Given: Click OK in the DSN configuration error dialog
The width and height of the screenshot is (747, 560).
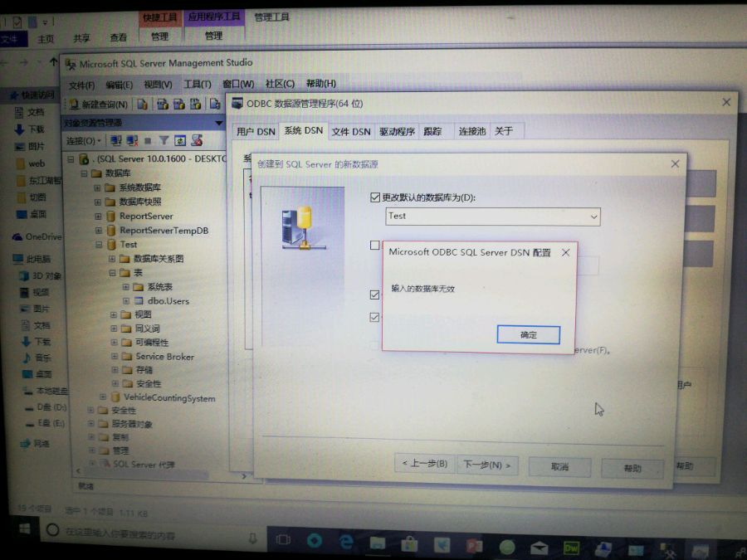Looking at the screenshot, I should pyautogui.click(x=529, y=334).
